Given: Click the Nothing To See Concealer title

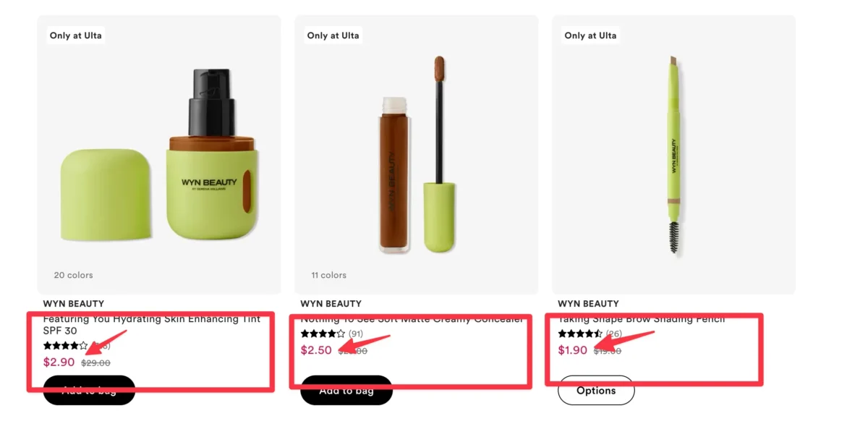Looking at the screenshot, I should [412, 319].
